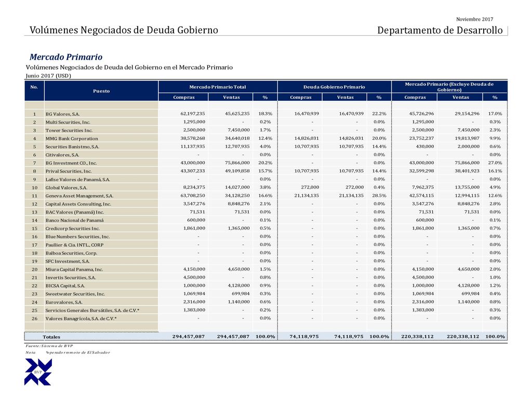Viewport: 532px width, 399px height.
Task: Select the 'Deuda Gobierno Primario' header
Action: pyautogui.click(x=334, y=87)
